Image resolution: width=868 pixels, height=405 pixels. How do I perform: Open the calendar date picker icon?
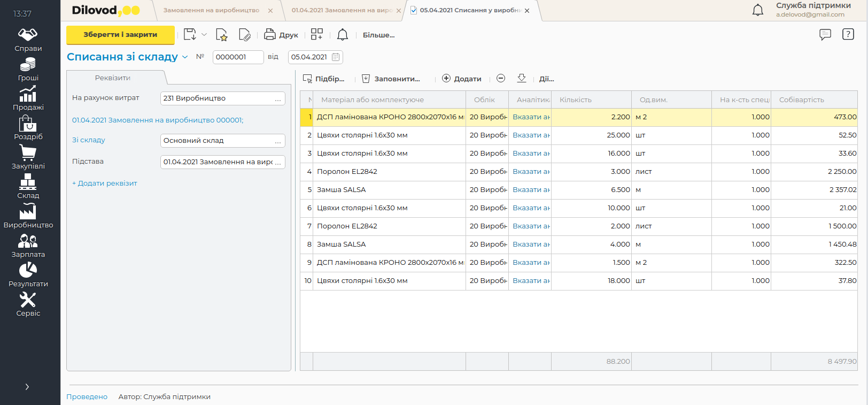click(336, 57)
